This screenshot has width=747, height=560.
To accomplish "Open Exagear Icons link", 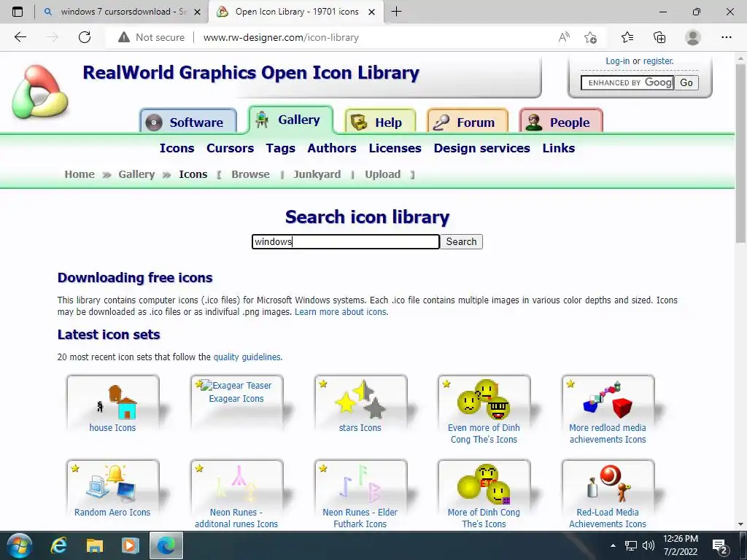I will [x=236, y=399].
